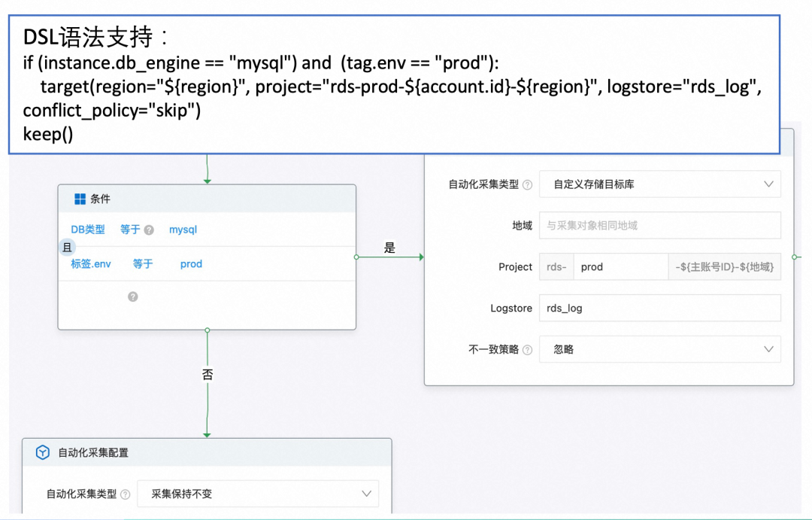The width and height of the screenshot is (812, 520).
Task: Click the Logstore field containing rds_log
Action: [659, 308]
